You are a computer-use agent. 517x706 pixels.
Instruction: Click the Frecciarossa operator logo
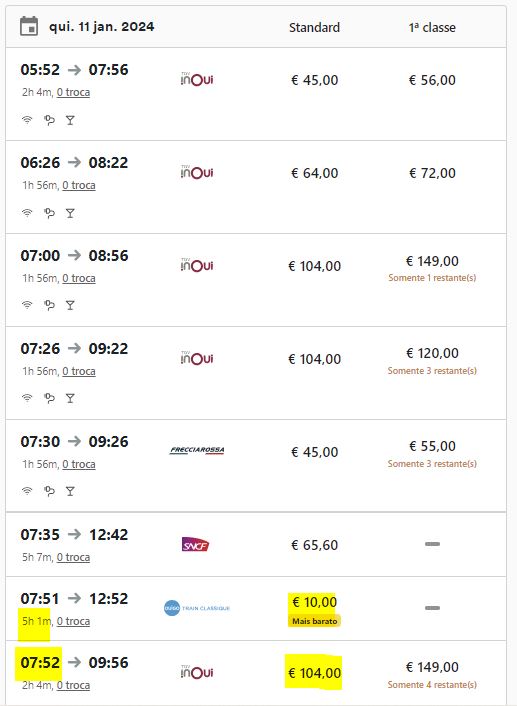197,450
